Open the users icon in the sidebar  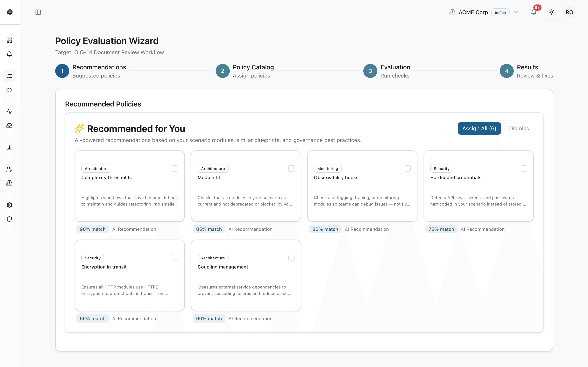click(9, 169)
